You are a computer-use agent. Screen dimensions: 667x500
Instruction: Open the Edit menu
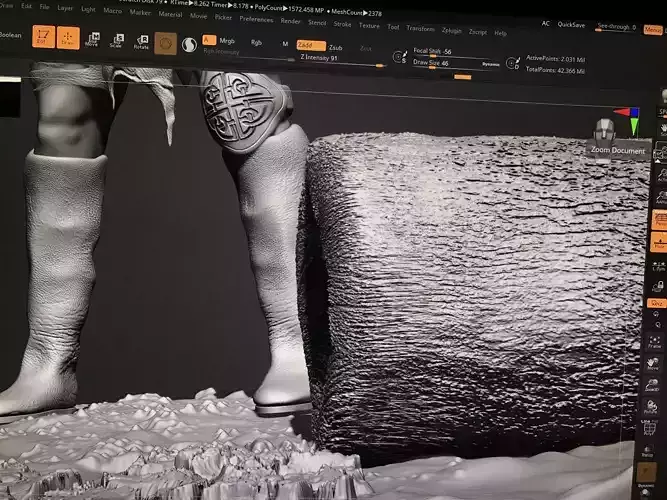(26, 6)
